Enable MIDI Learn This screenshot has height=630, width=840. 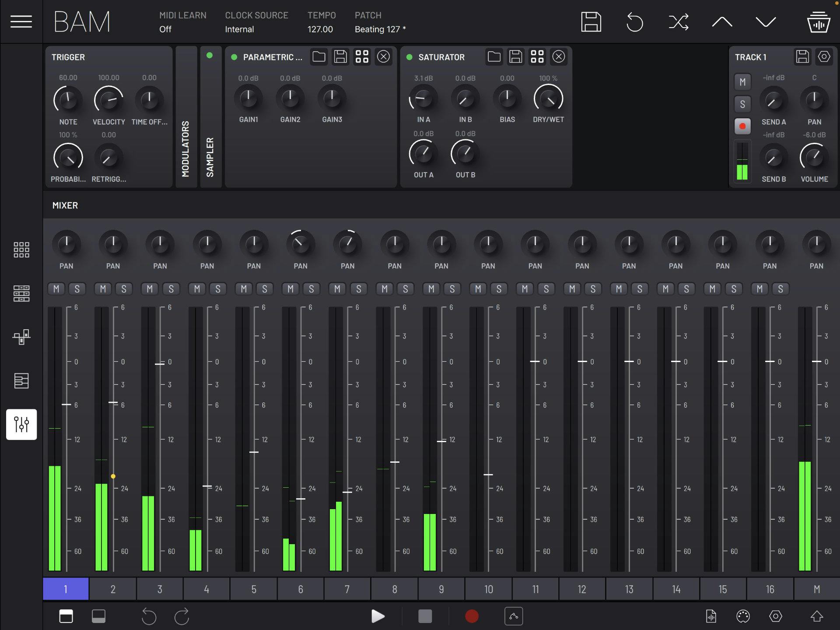pos(183,22)
